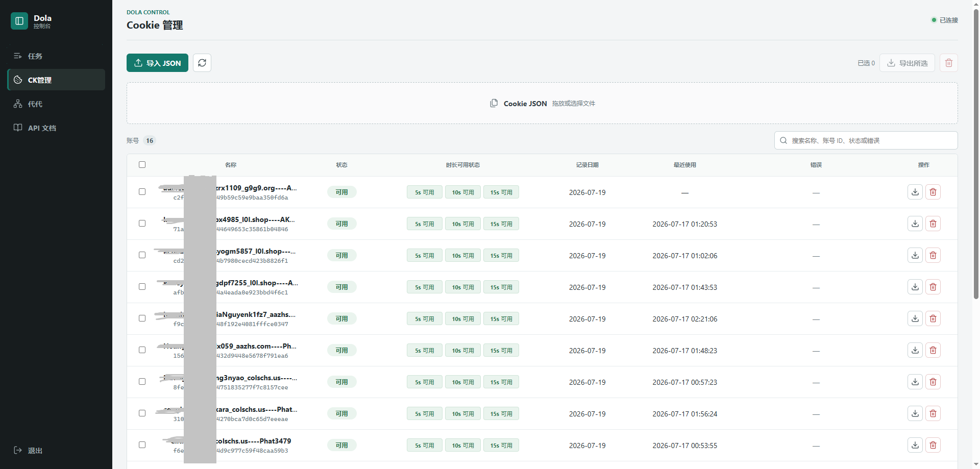Click the Dola sidebar logo icon
Screen dimensions: 980x469
[19, 21]
